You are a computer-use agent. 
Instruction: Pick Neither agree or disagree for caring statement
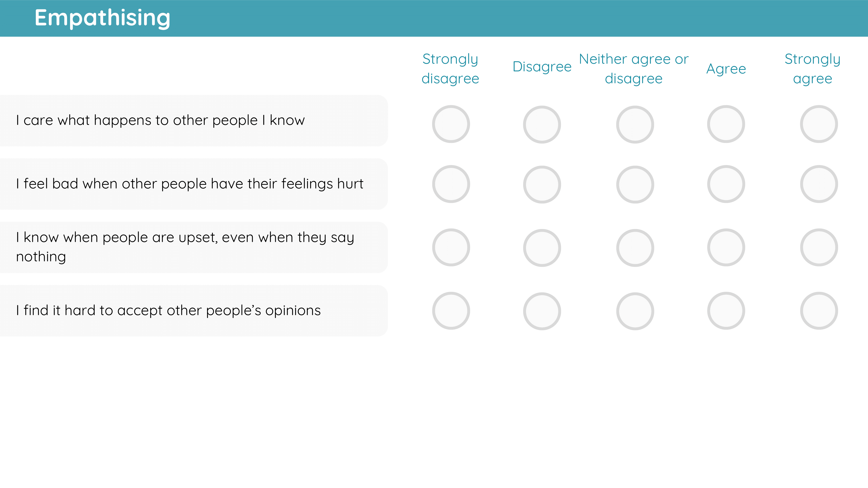click(x=635, y=125)
